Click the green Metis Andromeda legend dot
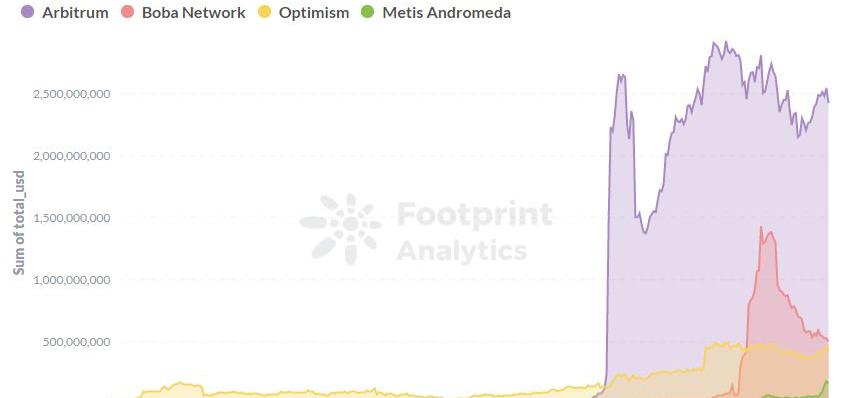The height and width of the screenshot is (398, 845). (368, 12)
